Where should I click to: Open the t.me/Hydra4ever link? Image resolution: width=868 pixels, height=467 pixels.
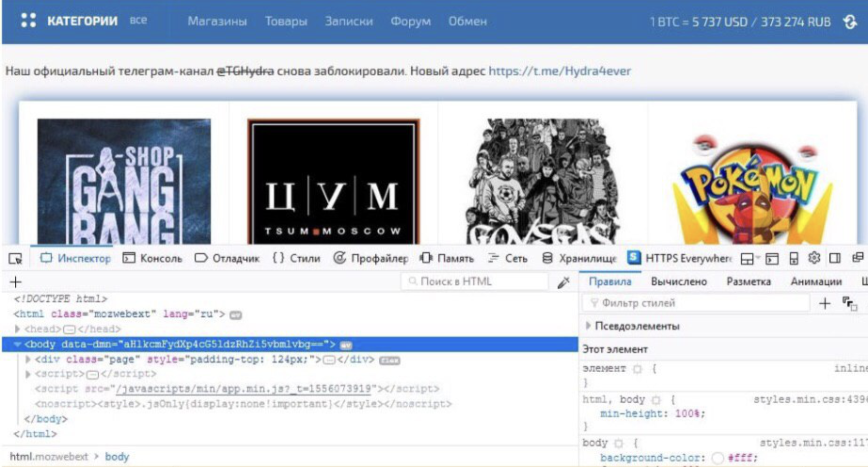[x=559, y=71]
